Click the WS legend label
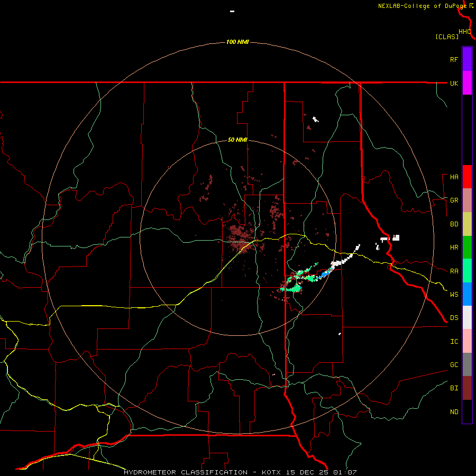The height and width of the screenshot is (476, 476). (x=454, y=295)
